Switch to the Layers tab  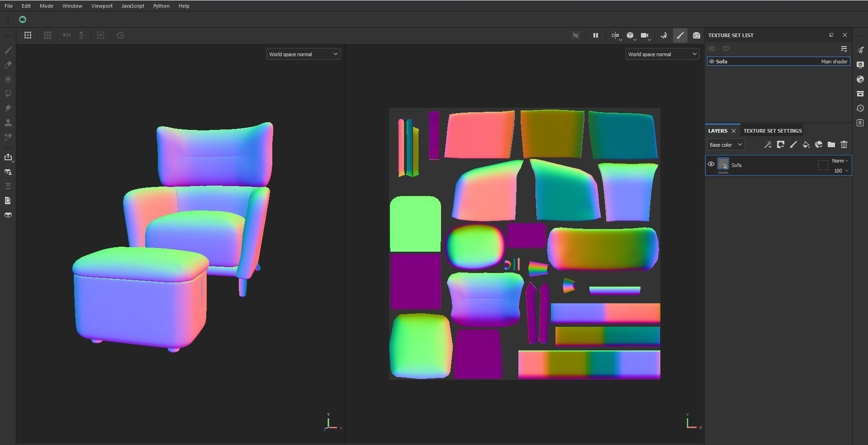[x=718, y=131]
